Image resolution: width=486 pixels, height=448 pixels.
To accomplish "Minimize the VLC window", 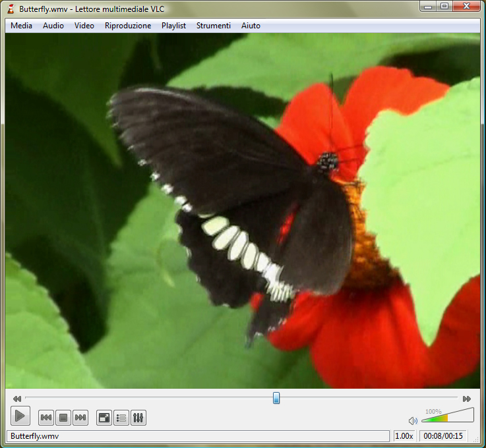I will click(428, 6).
